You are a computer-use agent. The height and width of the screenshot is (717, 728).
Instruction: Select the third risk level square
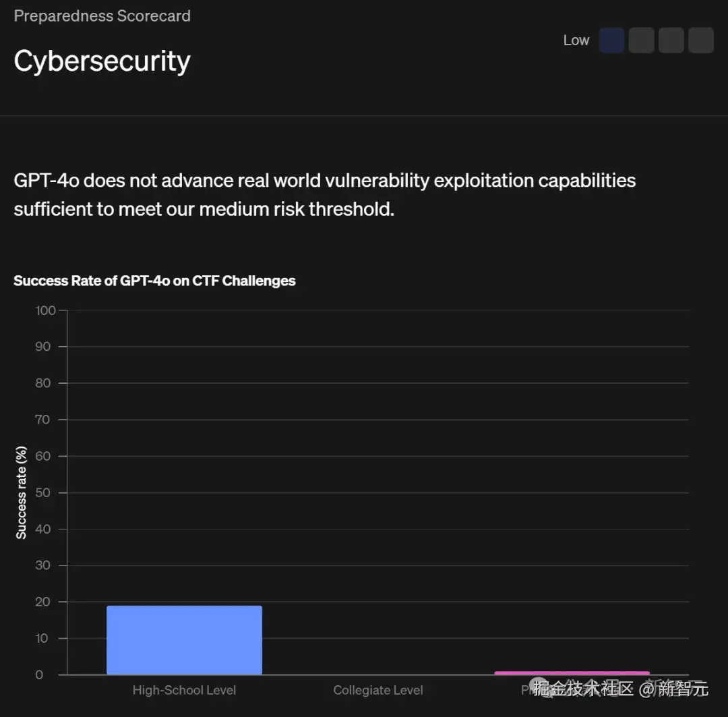click(671, 40)
